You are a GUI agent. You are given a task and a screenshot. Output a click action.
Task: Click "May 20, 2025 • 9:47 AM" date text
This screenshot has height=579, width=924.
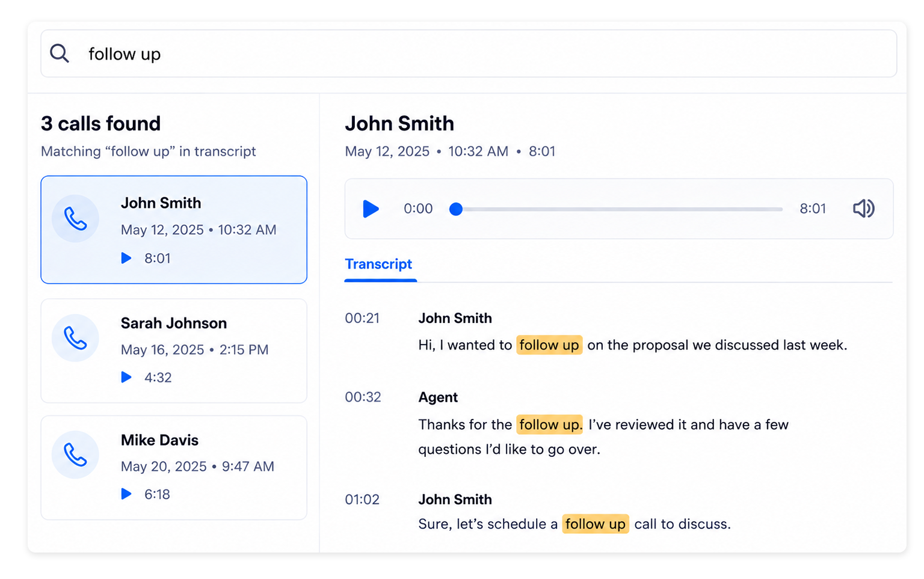pyautogui.click(x=197, y=467)
